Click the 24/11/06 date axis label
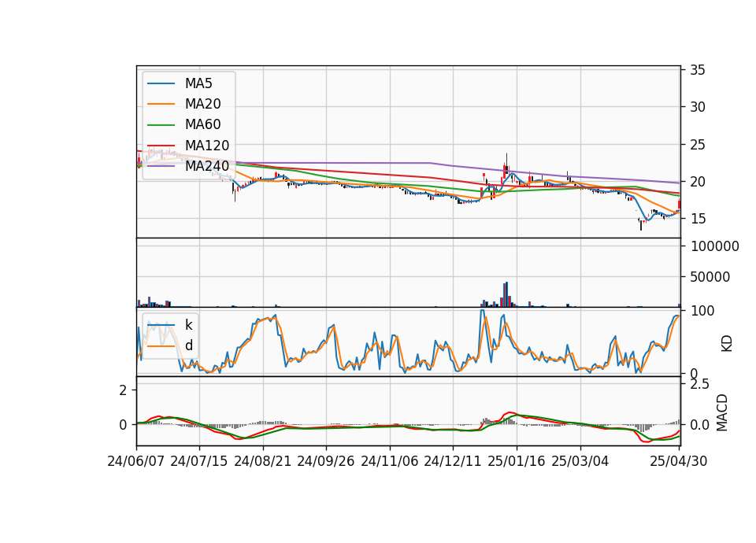 tap(390, 462)
